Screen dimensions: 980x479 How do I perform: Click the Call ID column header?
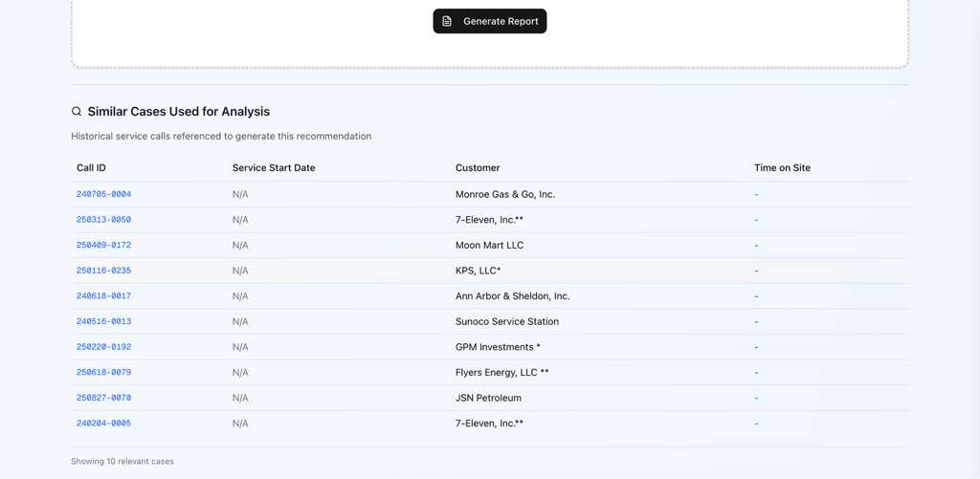coord(91,167)
